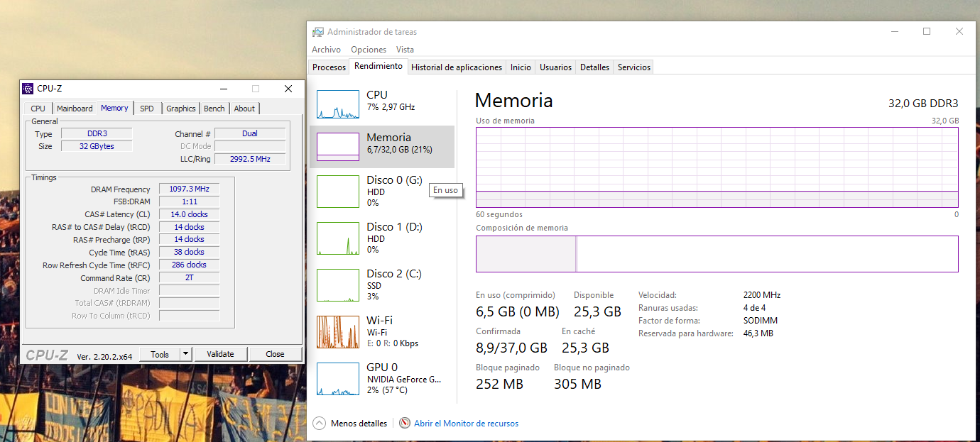This screenshot has width=980, height=442.
Task: Open Abrir el Monitor de recursos link
Action: (467, 424)
